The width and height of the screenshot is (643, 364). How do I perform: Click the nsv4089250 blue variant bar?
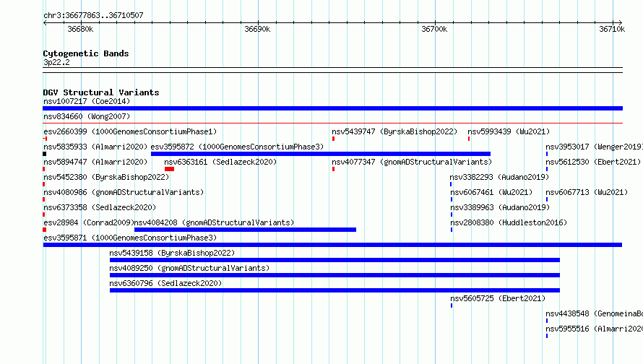[x=335, y=275]
